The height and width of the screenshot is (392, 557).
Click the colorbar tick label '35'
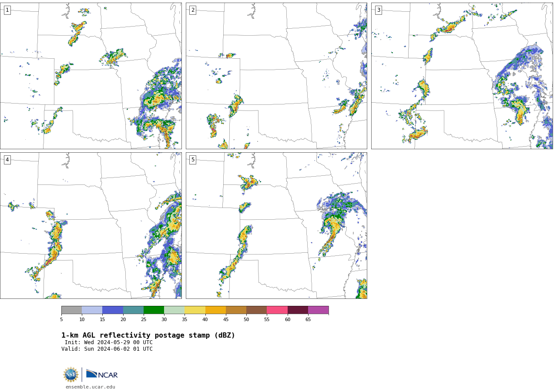click(185, 320)
